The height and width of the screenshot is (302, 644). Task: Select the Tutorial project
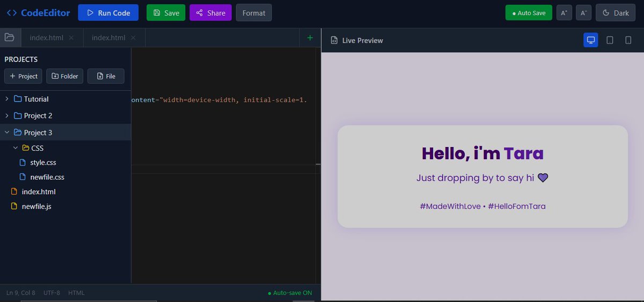pos(65,99)
